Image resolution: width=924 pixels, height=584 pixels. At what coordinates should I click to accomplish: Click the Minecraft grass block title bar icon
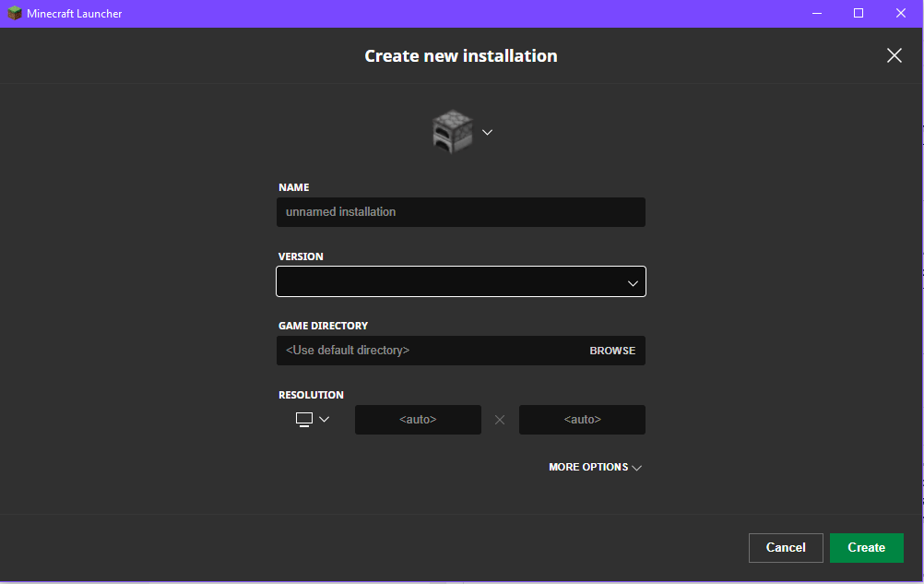(15, 14)
